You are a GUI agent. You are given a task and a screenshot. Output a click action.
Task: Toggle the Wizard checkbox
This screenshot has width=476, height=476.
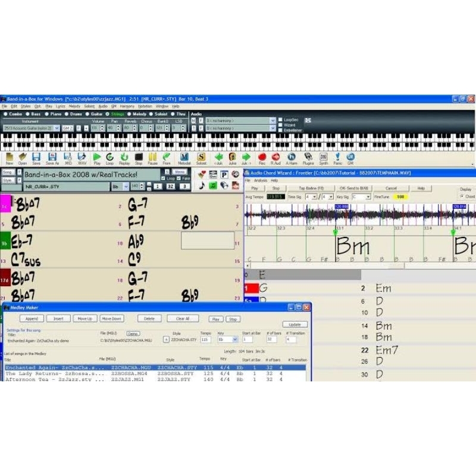(280, 125)
